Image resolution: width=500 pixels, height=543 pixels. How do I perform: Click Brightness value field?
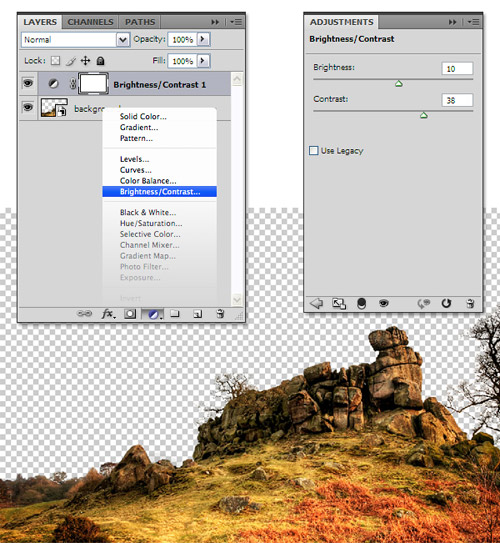coord(457,69)
